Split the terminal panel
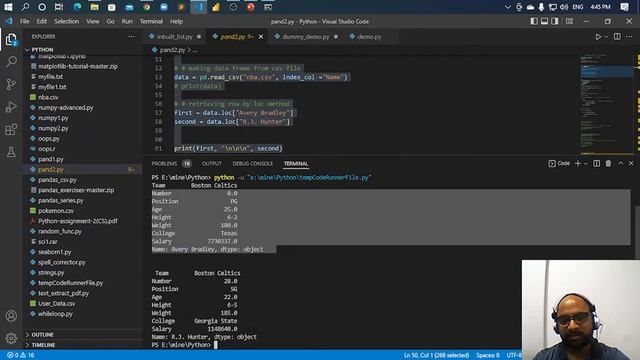This screenshot has width=640, height=360. [596, 163]
